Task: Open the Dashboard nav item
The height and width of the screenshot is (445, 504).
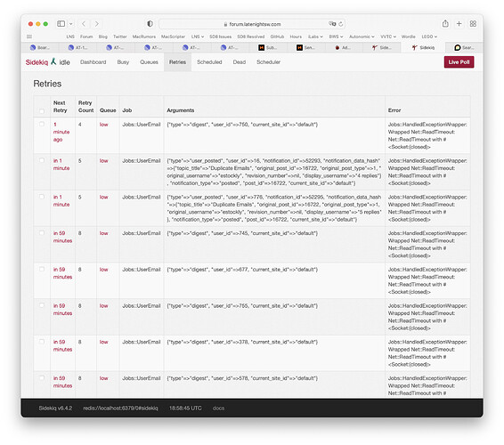Action: coord(93,62)
